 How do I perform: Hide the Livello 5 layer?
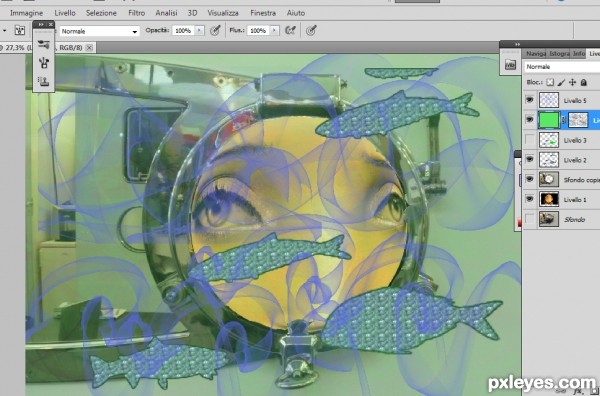pyautogui.click(x=530, y=100)
